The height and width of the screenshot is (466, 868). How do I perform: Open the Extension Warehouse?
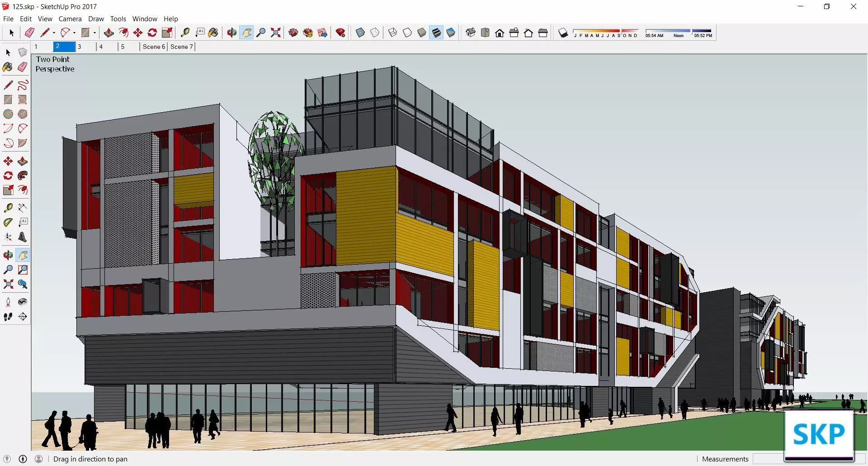308,33
